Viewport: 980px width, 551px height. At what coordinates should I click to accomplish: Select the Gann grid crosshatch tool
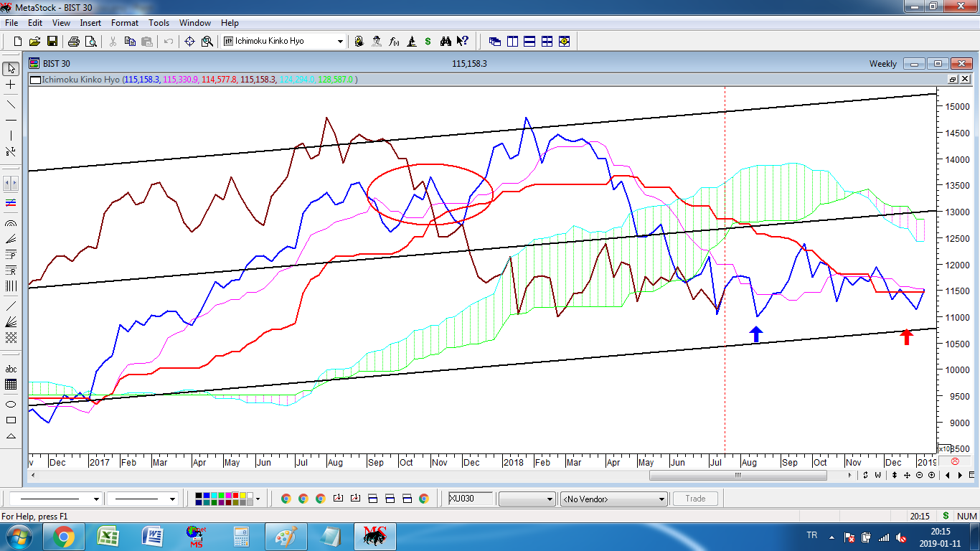pos(11,336)
